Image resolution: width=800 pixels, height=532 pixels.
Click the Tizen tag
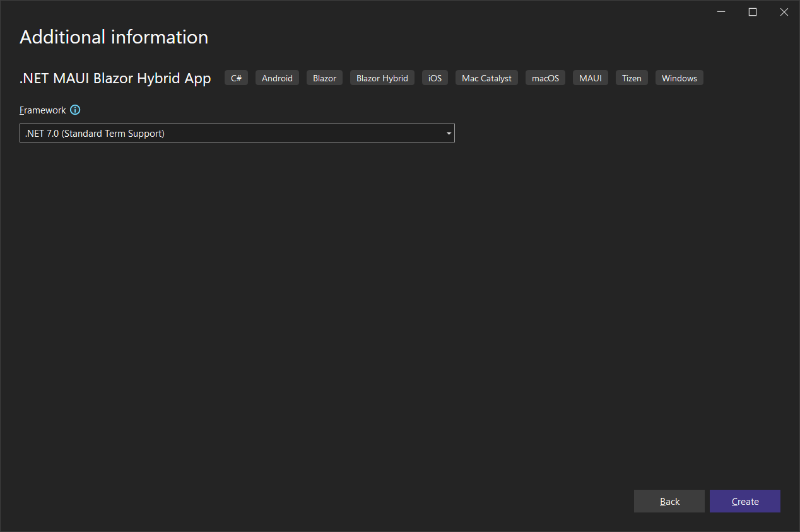pos(632,78)
